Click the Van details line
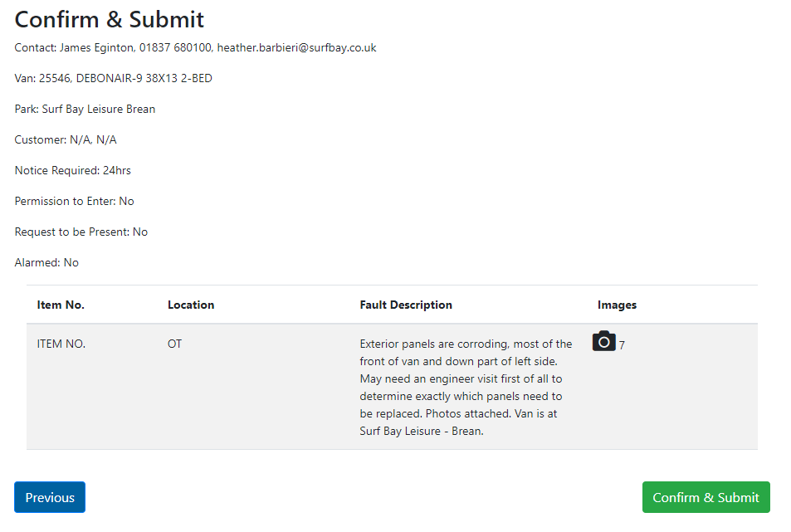The image size is (791, 532). coord(113,79)
